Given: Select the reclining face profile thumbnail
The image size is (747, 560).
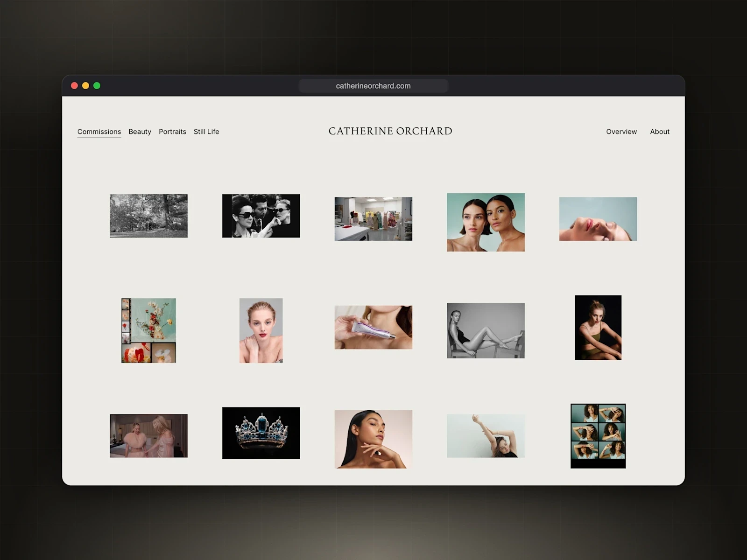Looking at the screenshot, I should pos(598,219).
